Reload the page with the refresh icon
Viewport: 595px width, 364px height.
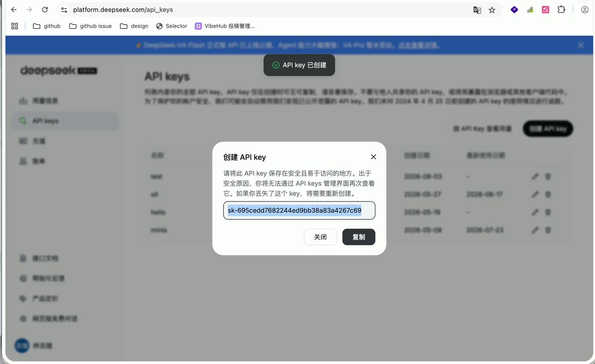click(x=45, y=10)
